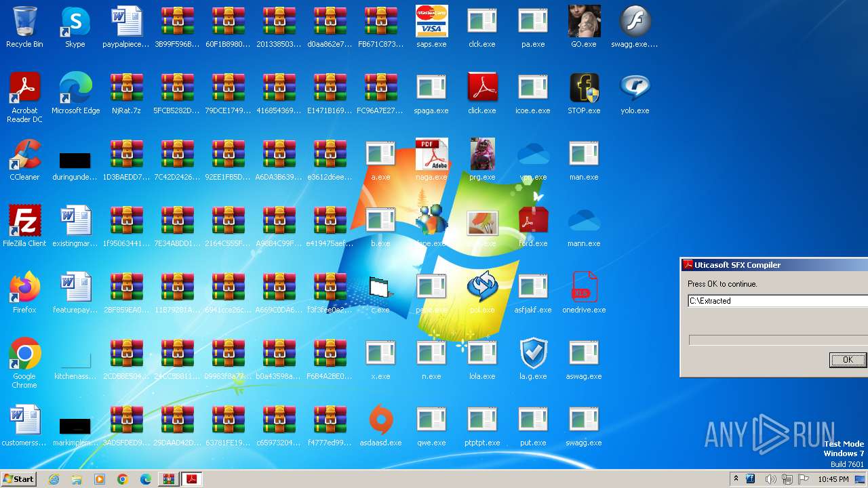The height and width of the screenshot is (488, 868).
Task: Select the a.exe file icon
Action: click(x=380, y=154)
